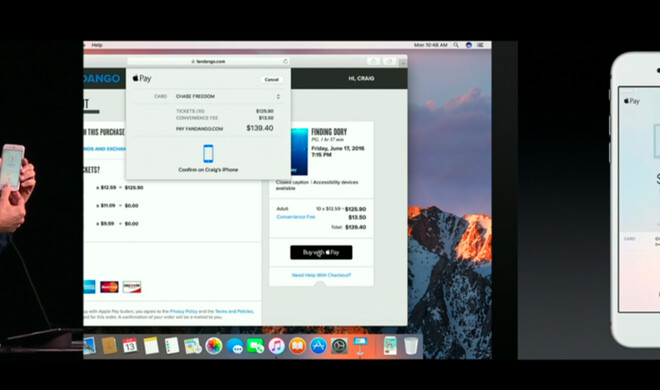
Task: Click the Apple Pay logo in the sheet
Action: (x=142, y=78)
